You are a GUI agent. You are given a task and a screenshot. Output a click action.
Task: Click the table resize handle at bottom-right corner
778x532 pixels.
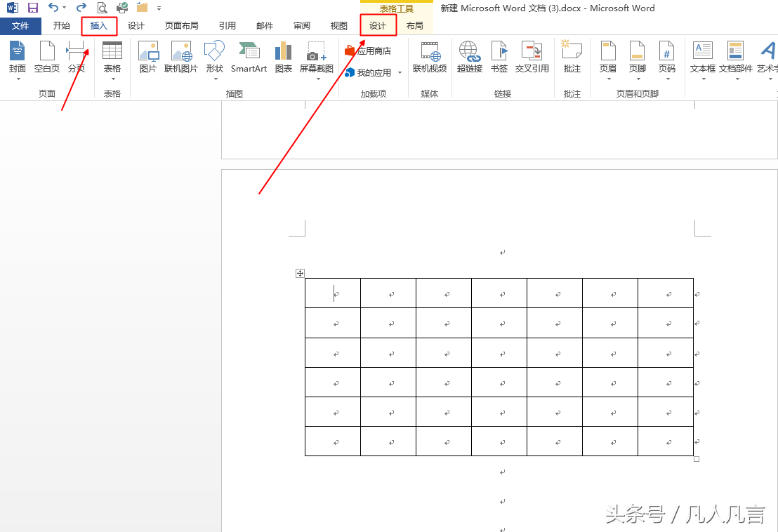697,459
